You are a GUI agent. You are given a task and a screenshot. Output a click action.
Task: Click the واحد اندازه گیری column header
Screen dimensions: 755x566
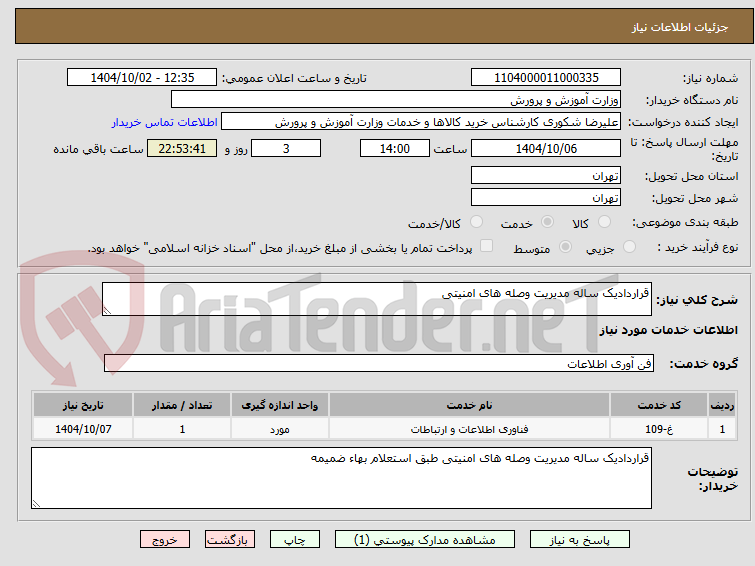[x=280, y=405]
